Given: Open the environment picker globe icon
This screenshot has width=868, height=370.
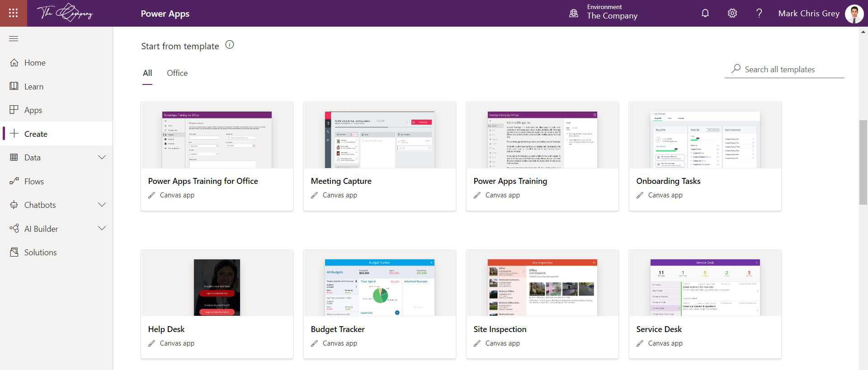Looking at the screenshot, I should 574,13.
